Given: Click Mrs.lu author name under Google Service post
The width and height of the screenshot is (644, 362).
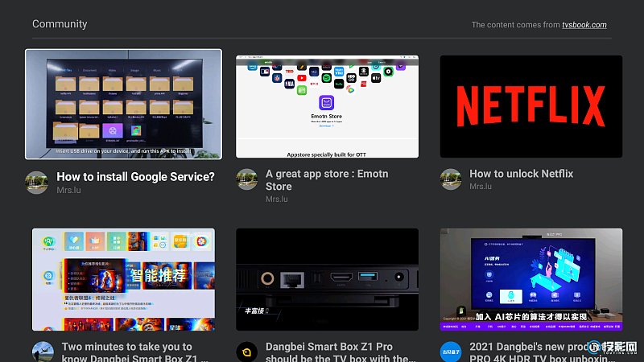Looking at the screenshot, I should [68, 190].
